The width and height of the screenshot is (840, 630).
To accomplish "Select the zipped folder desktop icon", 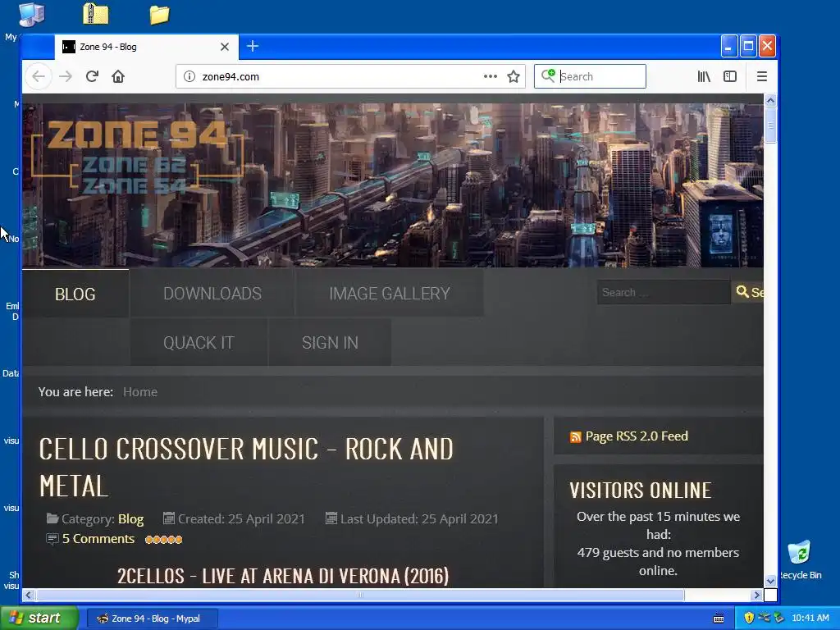I will click(x=96, y=15).
